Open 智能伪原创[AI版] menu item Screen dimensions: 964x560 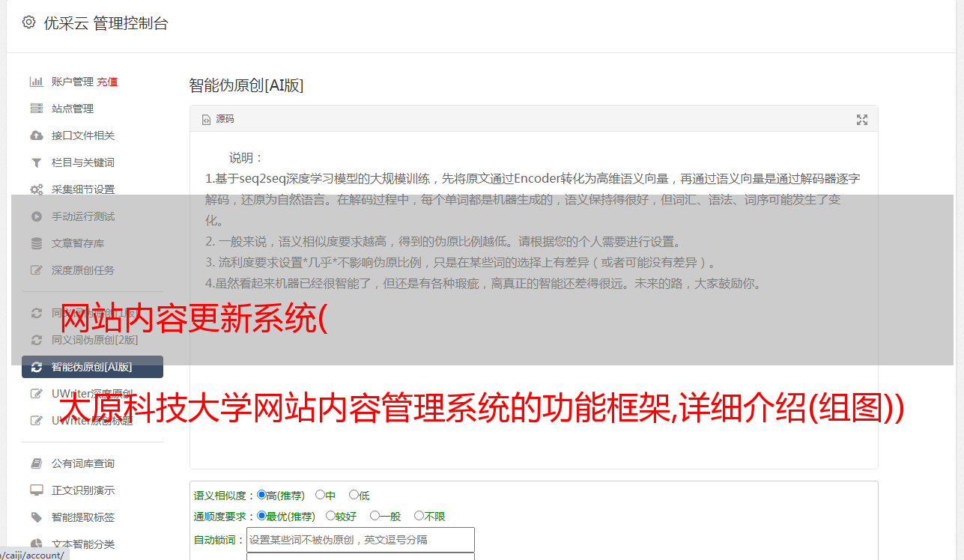pos(92,367)
